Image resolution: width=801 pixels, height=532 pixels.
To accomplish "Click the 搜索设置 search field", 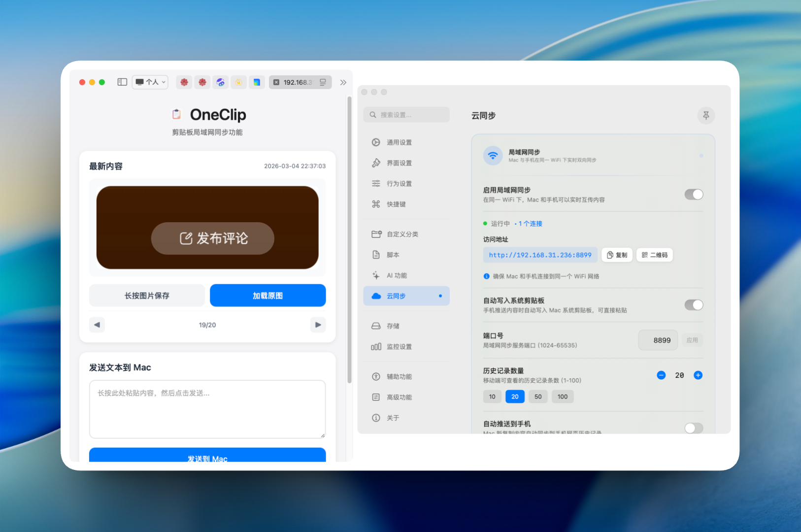I will click(x=406, y=114).
